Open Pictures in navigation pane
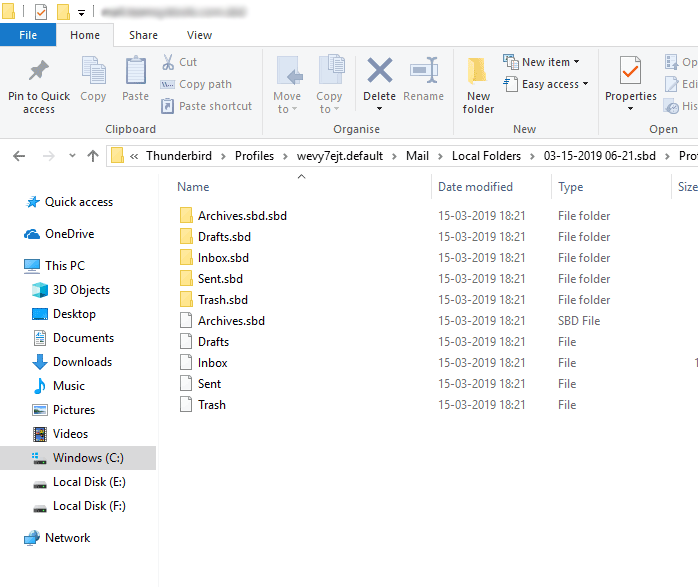 (x=73, y=410)
